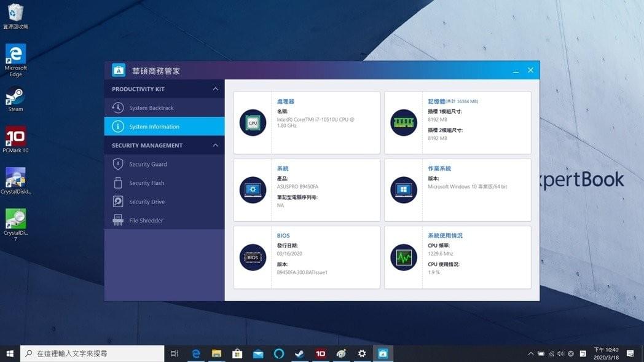The image size is (644, 362).
Task: Click CPU usage 1.9 % value
Action: (x=434, y=272)
